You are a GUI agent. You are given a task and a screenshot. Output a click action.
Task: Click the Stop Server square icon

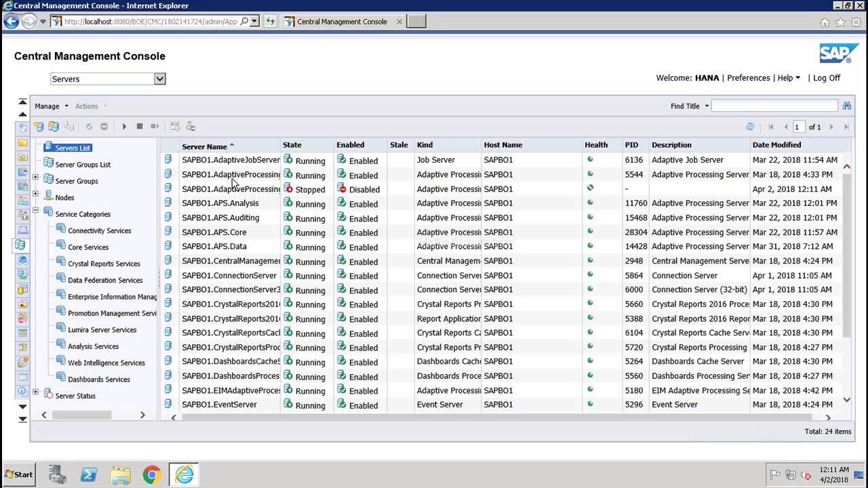coord(140,127)
